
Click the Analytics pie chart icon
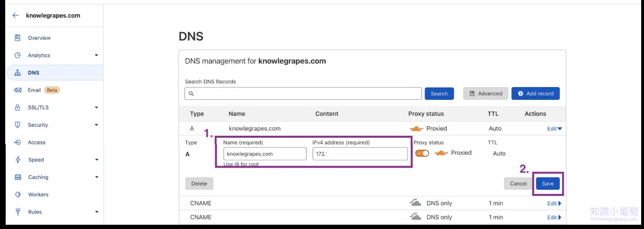click(18, 55)
